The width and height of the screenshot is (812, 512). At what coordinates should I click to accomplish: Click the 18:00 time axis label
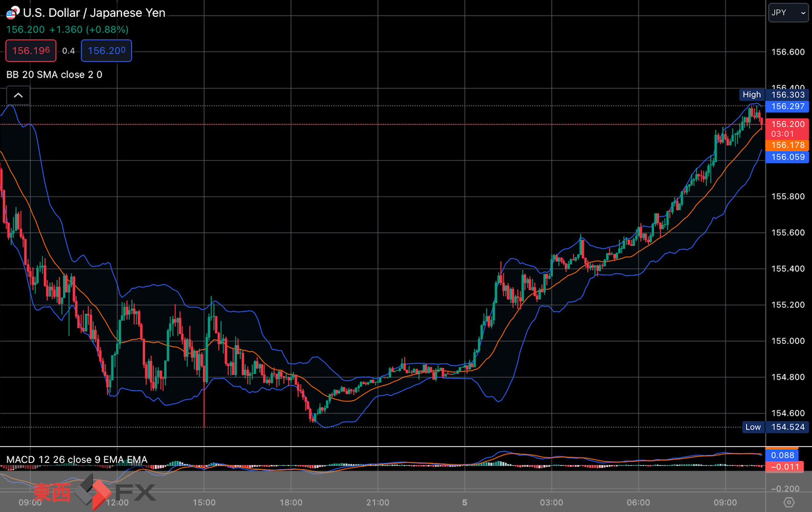291,502
